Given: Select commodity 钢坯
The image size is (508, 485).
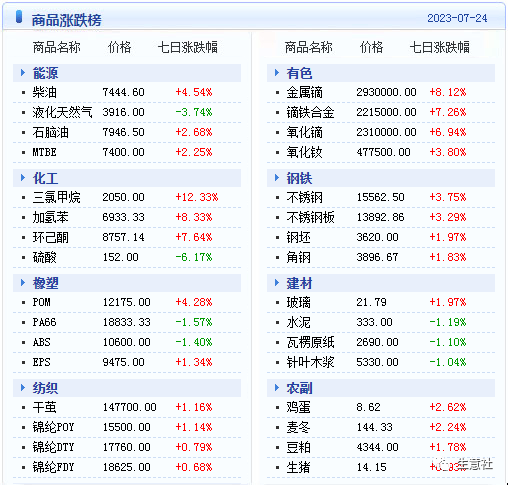Looking at the screenshot, I should pyautogui.click(x=299, y=237).
